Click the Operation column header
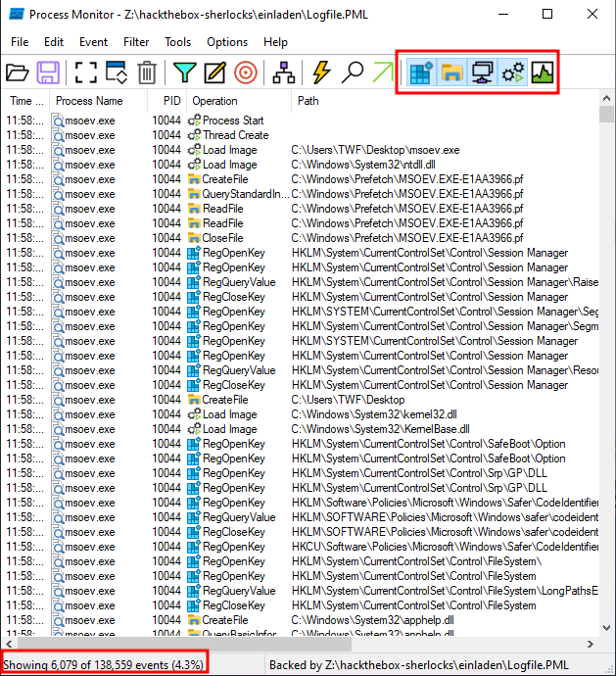The height and width of the screenshot is (676, 616). pyautogui.click(x=214, y=101)
